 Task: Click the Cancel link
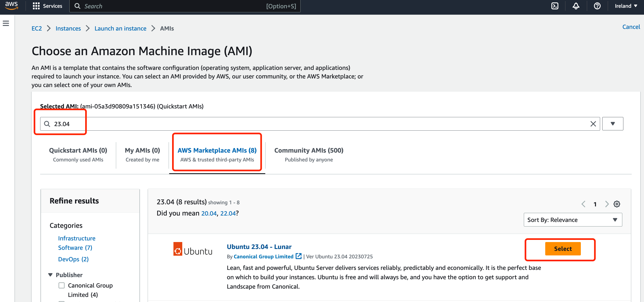pos(631,27)
